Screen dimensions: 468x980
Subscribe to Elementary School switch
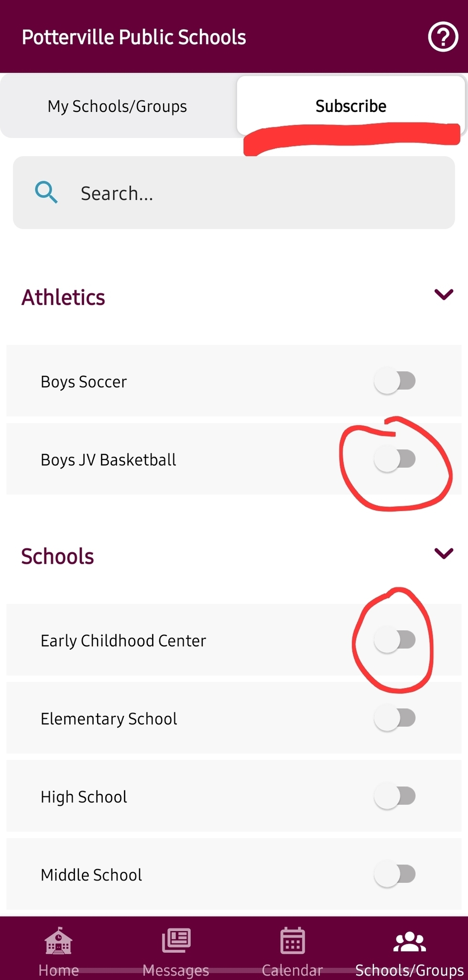coord(395,718)
